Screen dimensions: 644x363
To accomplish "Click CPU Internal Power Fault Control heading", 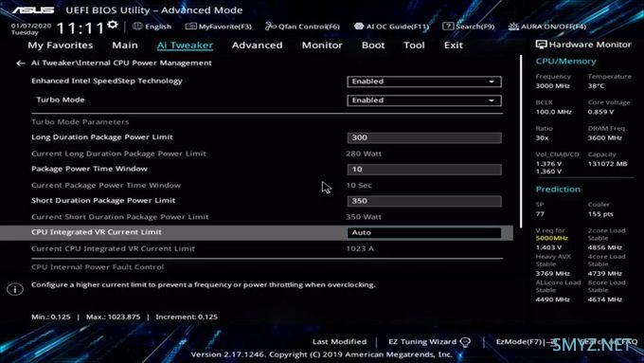I will coord(98,267).
